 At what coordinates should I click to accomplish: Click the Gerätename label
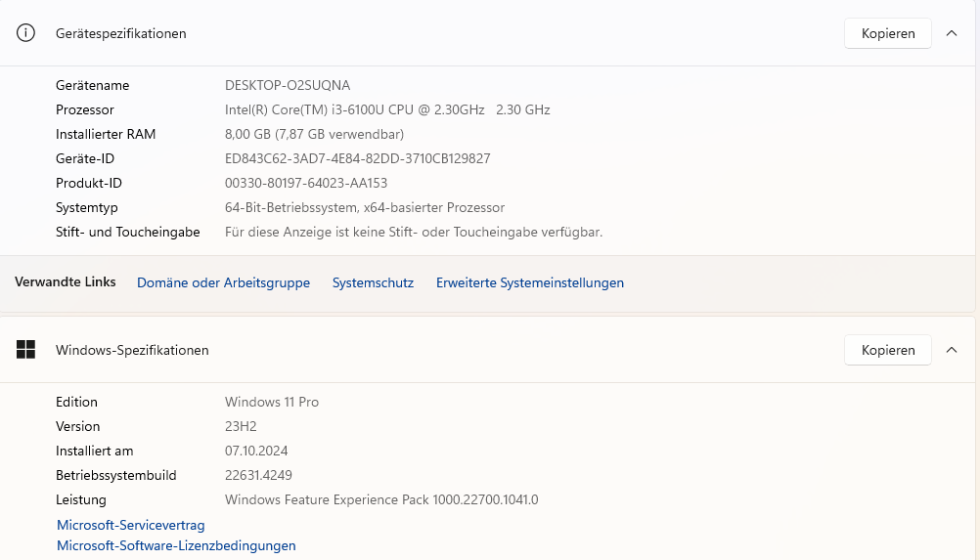[x=93, y=86]
